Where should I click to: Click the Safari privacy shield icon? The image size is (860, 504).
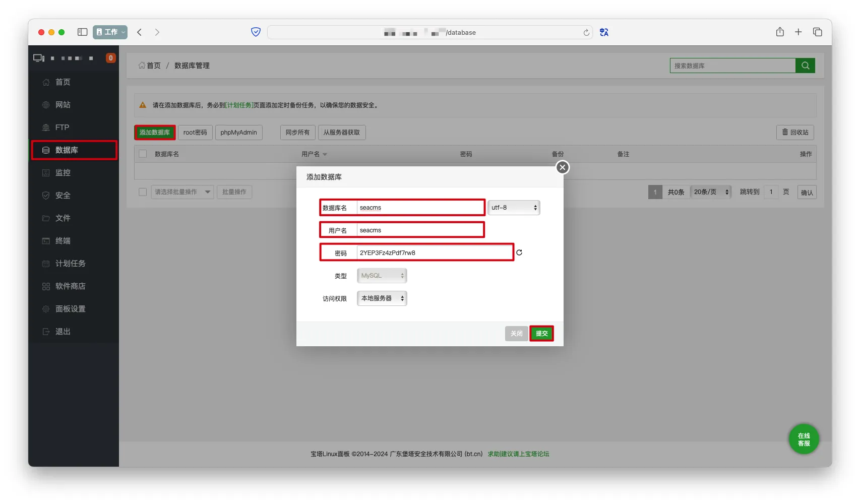[256, 32]
